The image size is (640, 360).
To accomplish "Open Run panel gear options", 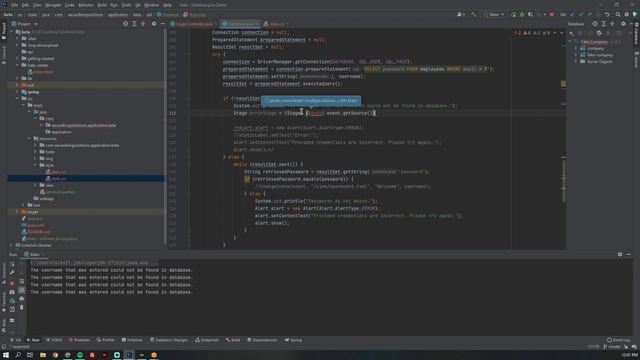I will (x=620, y=254).
